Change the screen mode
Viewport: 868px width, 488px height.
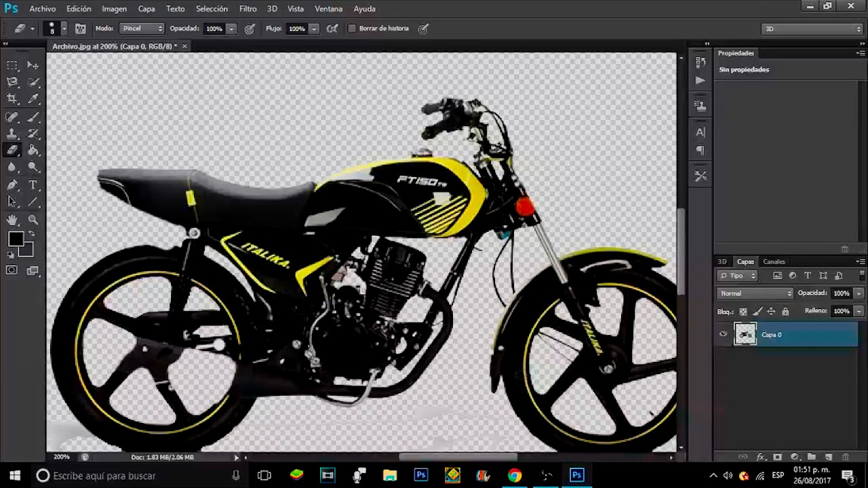[x=33, y=270]
